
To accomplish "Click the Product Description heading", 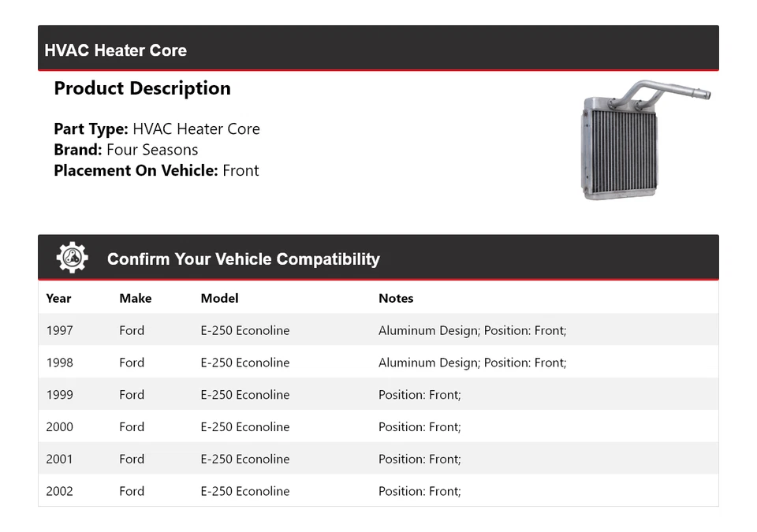I will (142, 88).
